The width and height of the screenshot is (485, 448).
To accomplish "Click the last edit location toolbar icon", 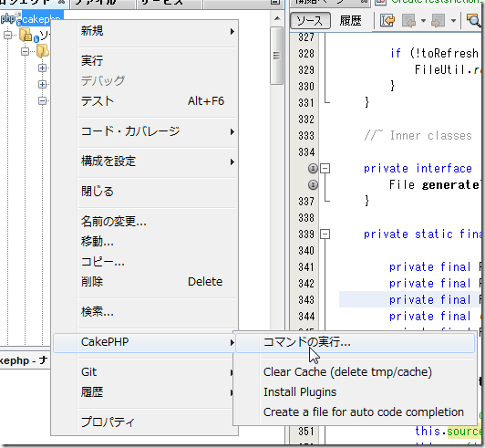I will tap(387, 21).
